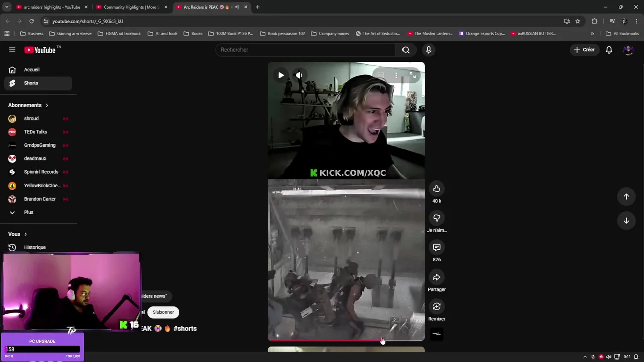This screenshot has width=644, height=362.
Task: Open AI and tools bookmark folder
Action: [x=162, y=34]
